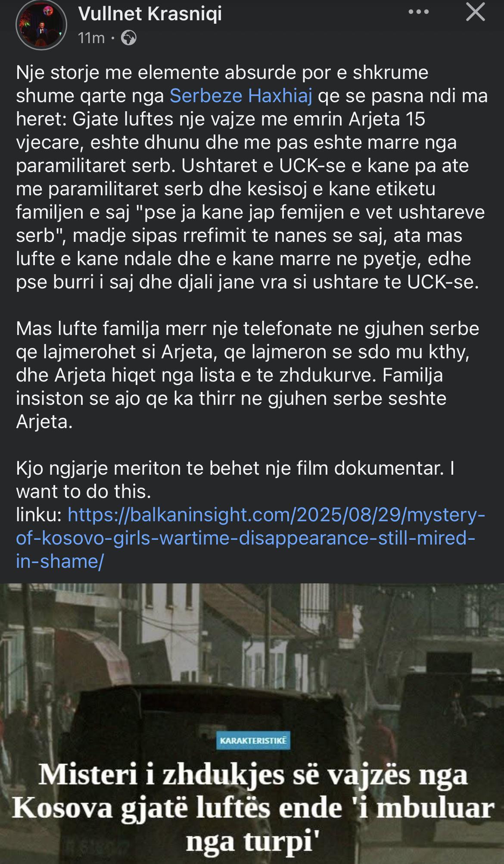This screenshot has height=864, width=504.
Task: Click the blue KARAKTERISTIKË category badge
Action: (x=253, y=740)
